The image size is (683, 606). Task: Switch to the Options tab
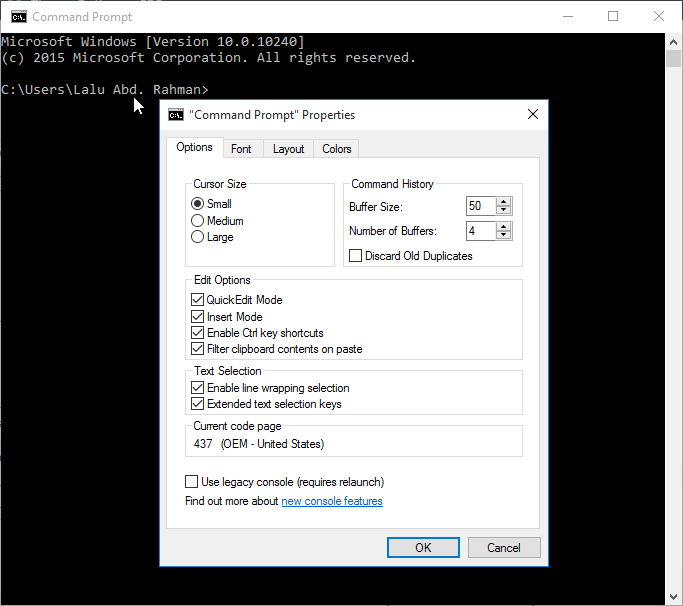click(x=194, y=147)
